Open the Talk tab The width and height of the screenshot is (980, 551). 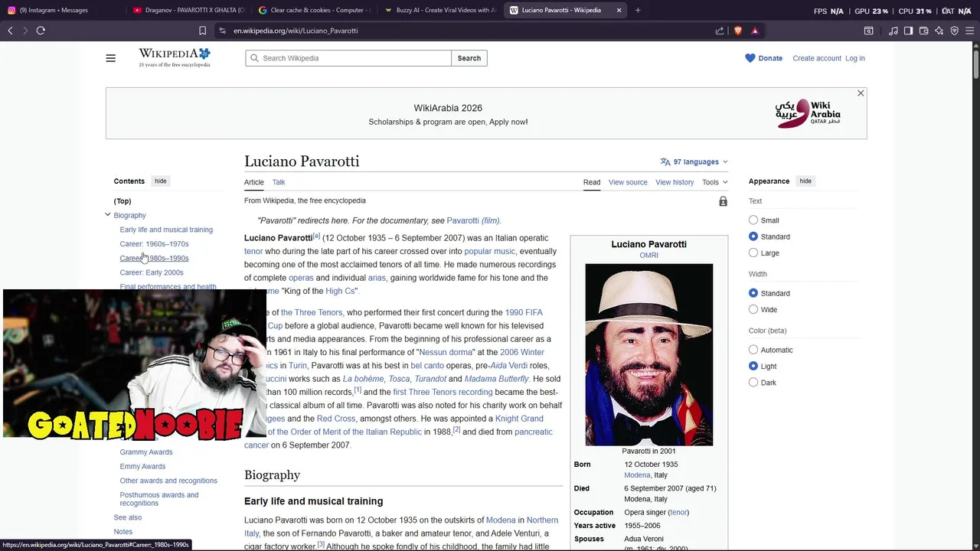click(279, 182)
